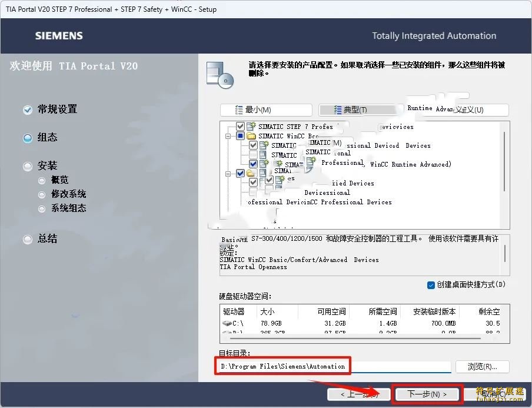Toggle checkbox of the second yellow folder node

click(x=240, y=173)
